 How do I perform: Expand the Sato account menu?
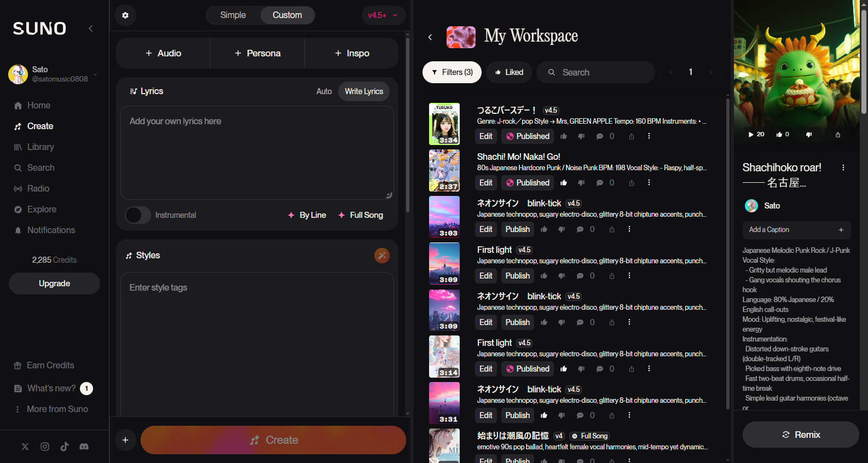point(53,74)
